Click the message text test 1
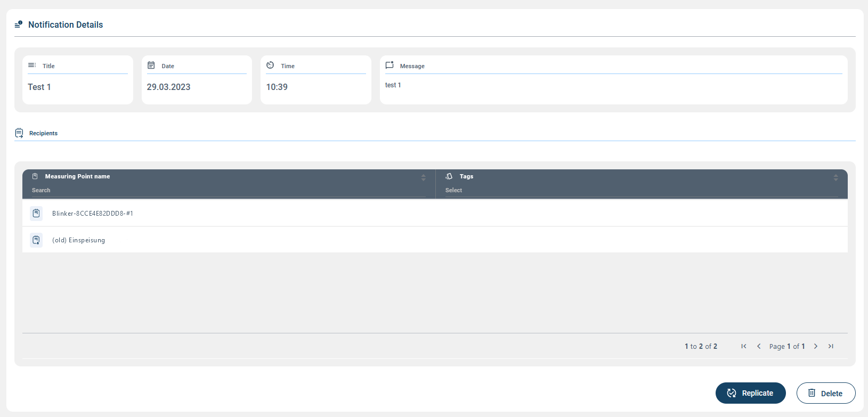Viewport: 868px width, 417px height. 393,85
